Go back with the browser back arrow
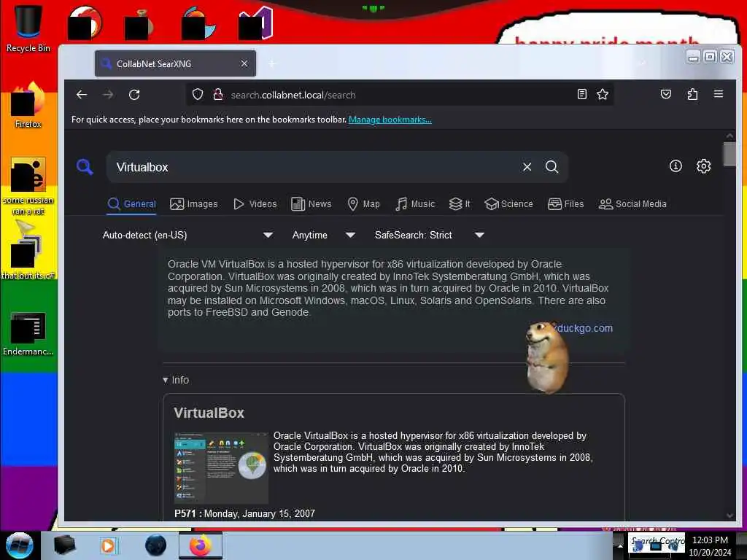The image size is (747, 560). coord(82,95)
